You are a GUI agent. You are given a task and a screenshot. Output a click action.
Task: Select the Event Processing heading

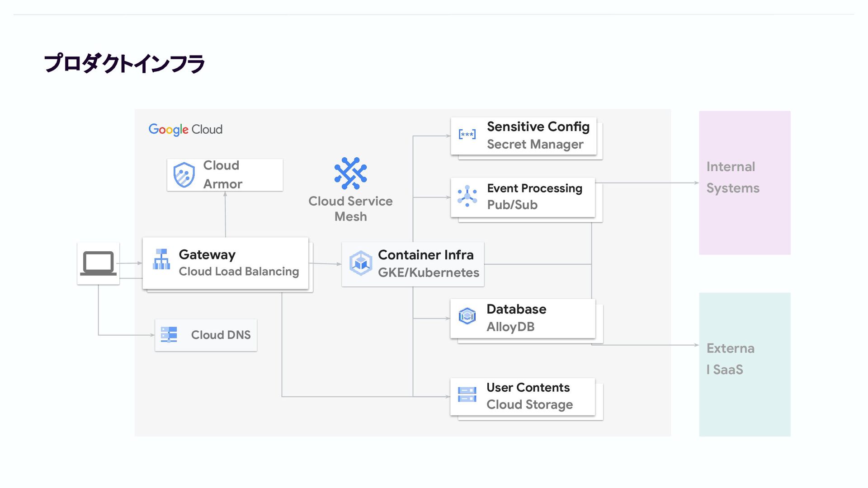point(534,188)
